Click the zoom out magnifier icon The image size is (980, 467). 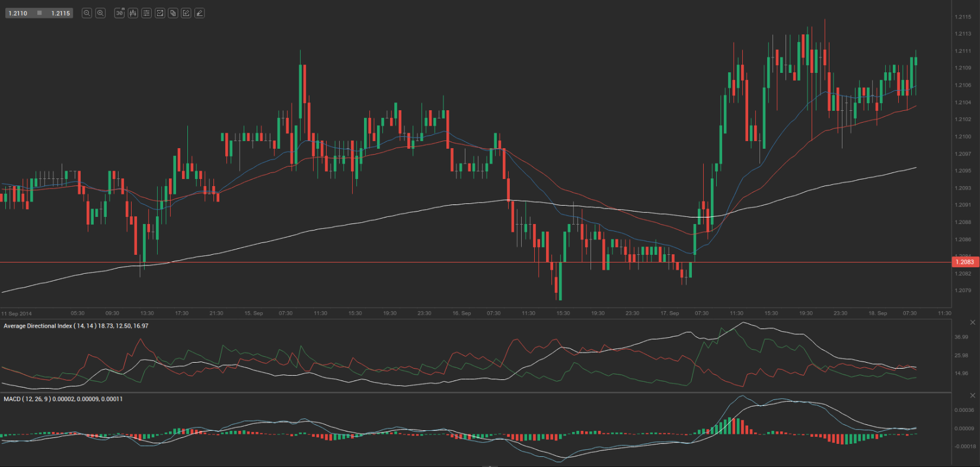click(87, 13)
